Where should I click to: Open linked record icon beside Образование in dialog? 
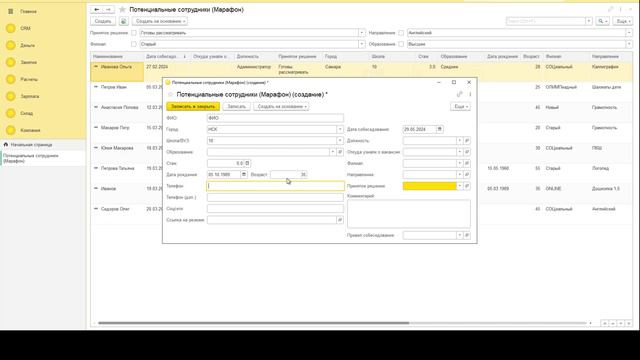point(340,152)
